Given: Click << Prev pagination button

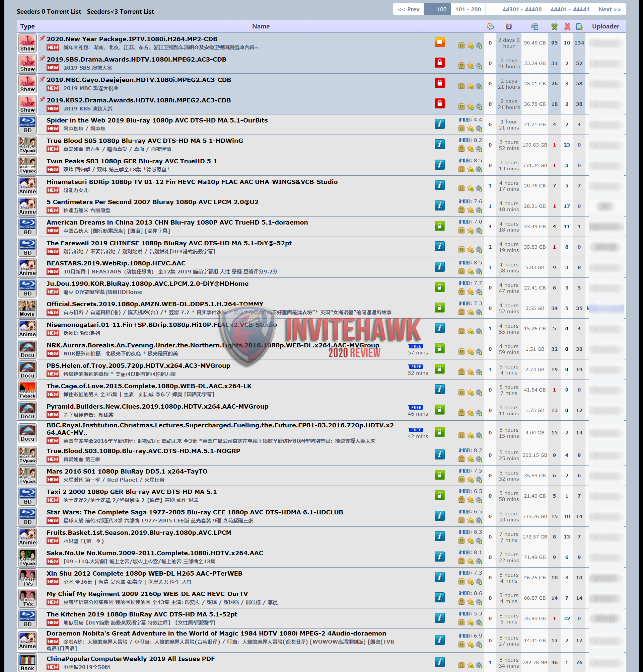Looking at the screenshot, I should 409,9.
